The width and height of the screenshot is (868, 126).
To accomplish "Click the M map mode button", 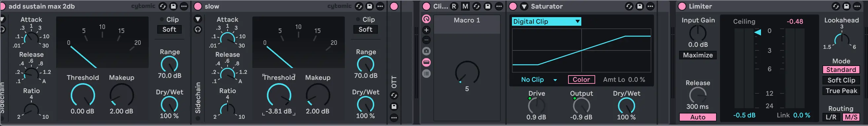I will pos(465,6).
